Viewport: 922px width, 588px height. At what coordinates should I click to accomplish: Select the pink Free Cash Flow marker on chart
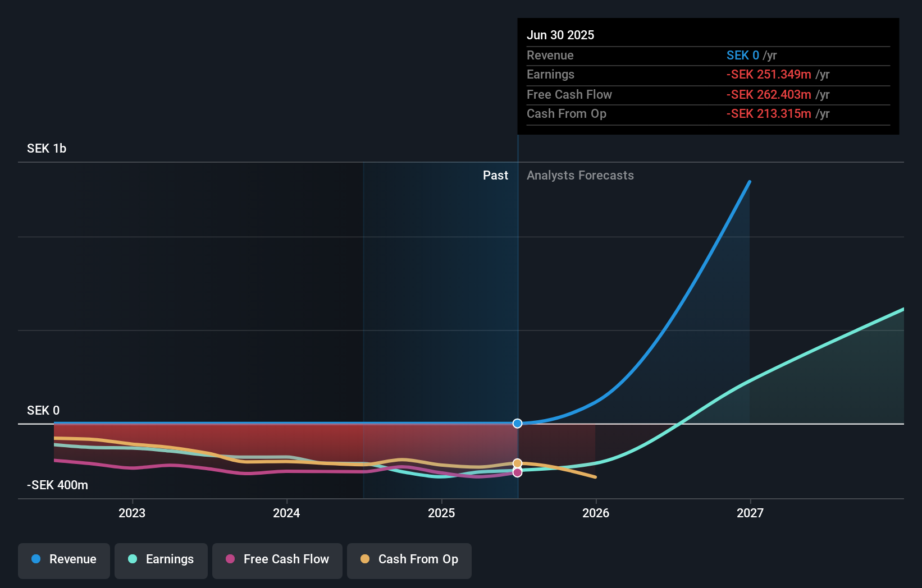point(517,473)
